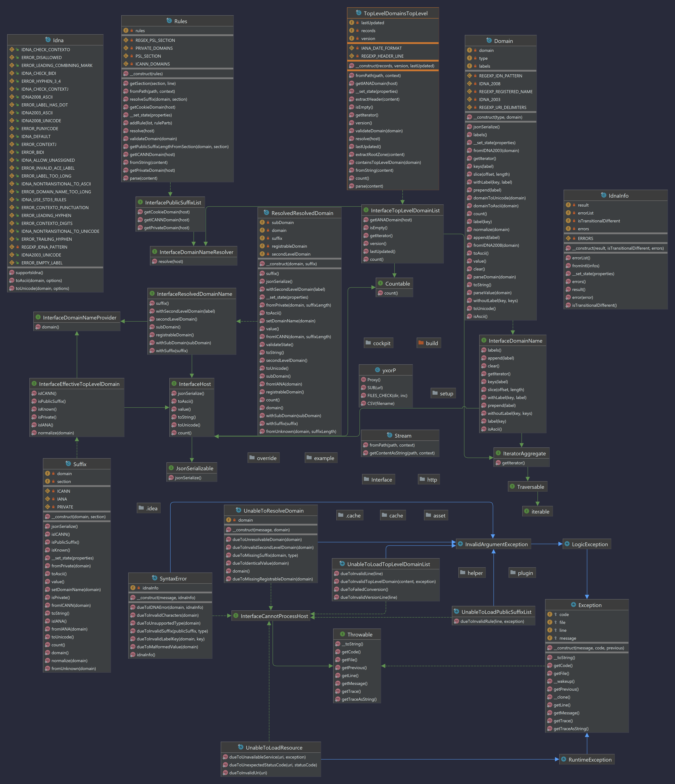Image resolution: width=675 pixels, height=784 pixels.
Task: Select the cockpit folder icon
Action: coord(368,343)
